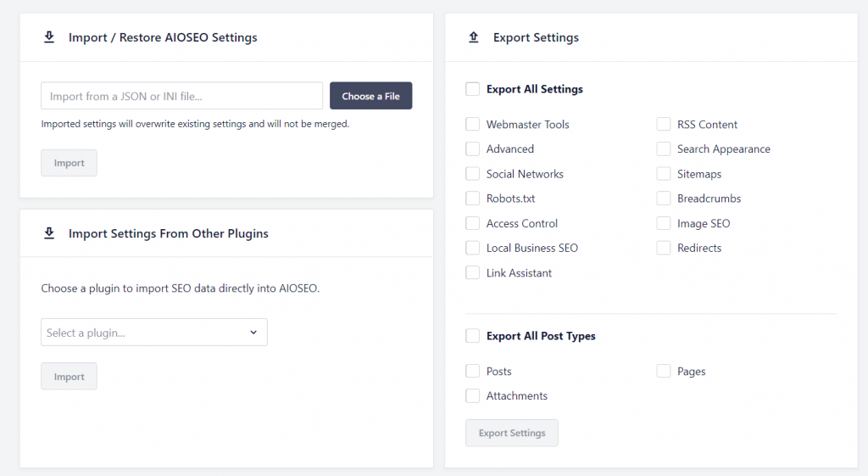Check the Pages post type checkbox
Screen dimensions: 868x476
click(663, 372)
